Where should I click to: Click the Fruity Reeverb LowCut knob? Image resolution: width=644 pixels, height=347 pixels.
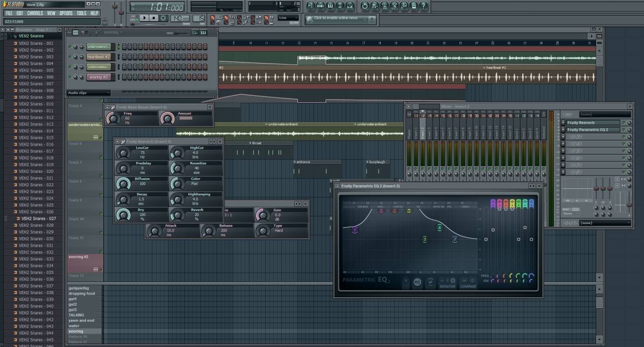tap(123, 153)
